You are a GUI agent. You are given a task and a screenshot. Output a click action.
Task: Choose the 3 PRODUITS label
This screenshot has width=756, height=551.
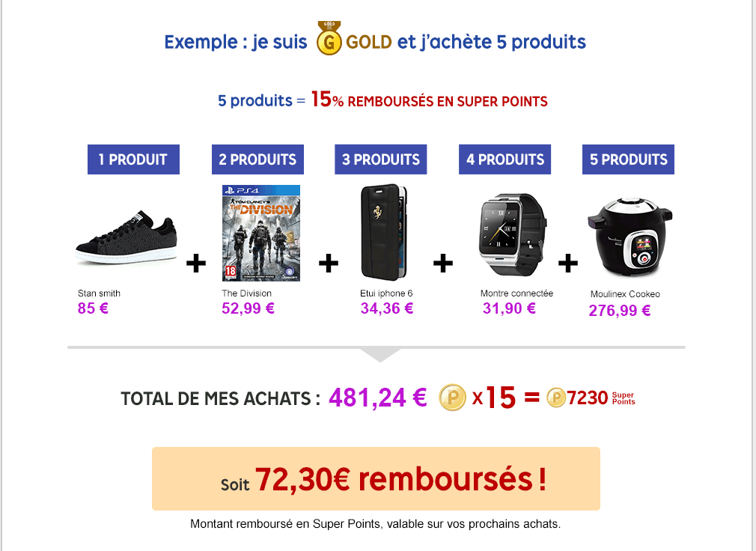point(381,159)
